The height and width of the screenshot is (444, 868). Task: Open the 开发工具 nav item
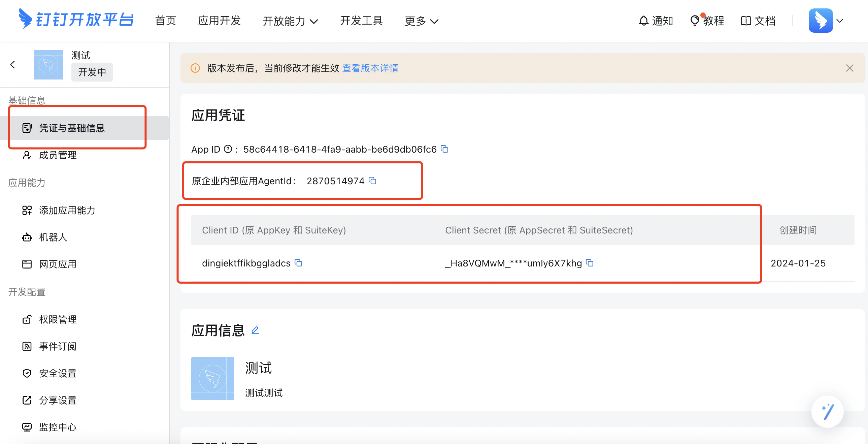click(x=362, y=21)
